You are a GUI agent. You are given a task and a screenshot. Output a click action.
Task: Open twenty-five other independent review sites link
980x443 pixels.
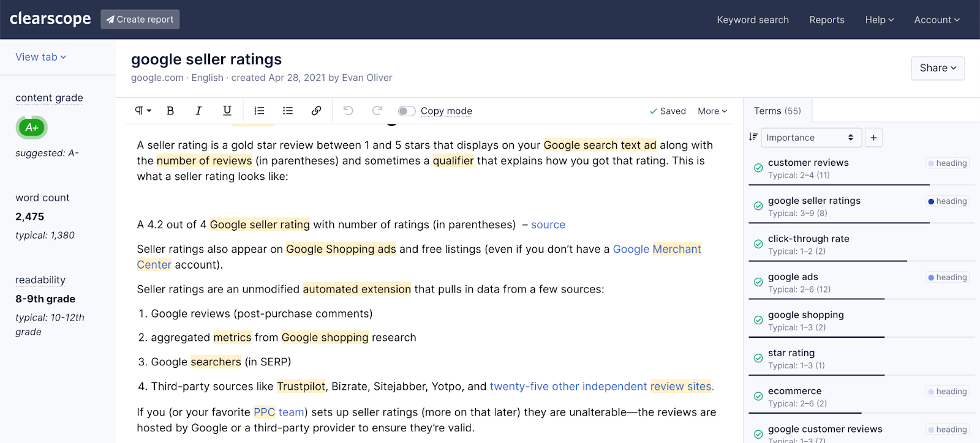pos(601,387)
